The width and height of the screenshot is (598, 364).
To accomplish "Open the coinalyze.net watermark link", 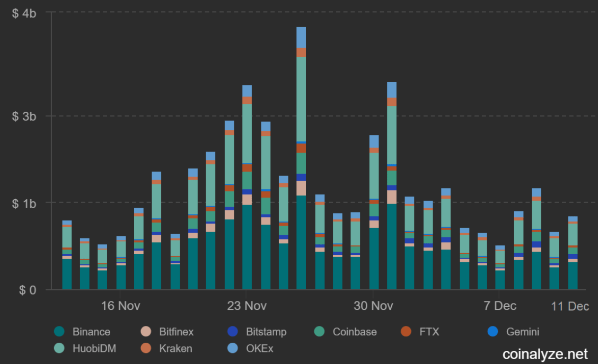I will 545,354.
